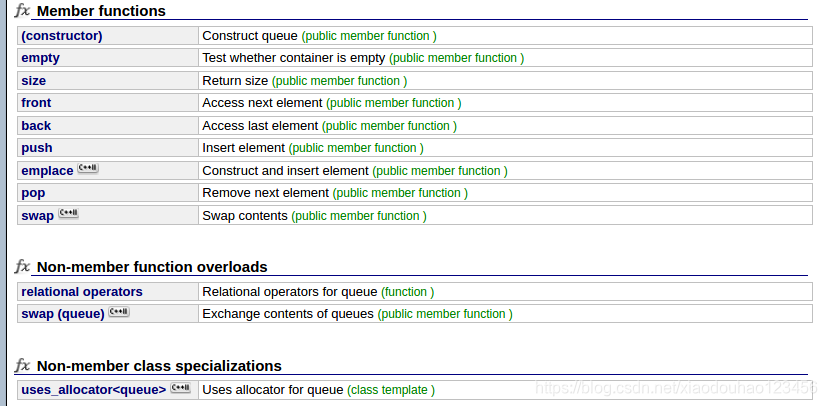The image size is (827, 406).
Task: Open the empty member function link
Action: (41, 58)
